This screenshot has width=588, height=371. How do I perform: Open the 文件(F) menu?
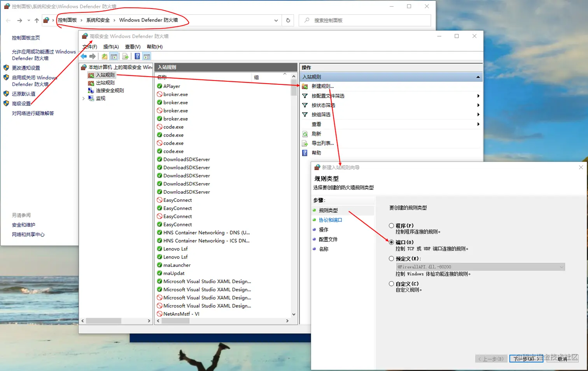(90, 47)
